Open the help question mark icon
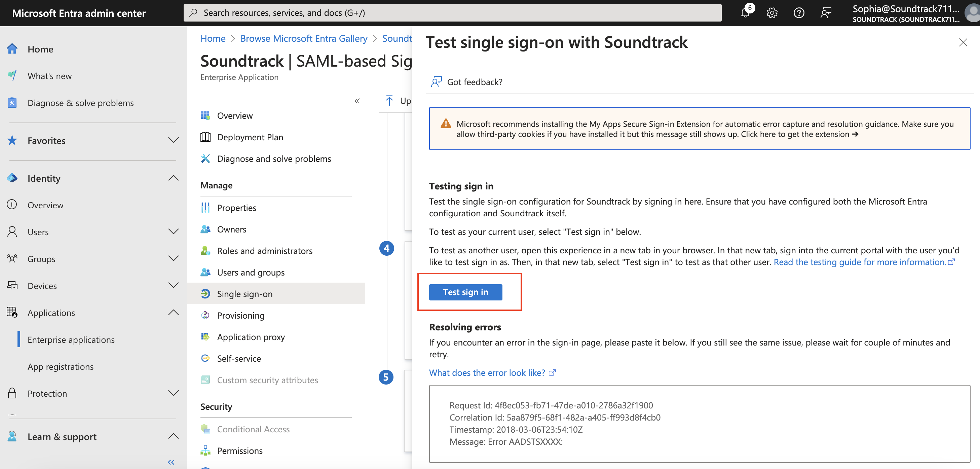 pyautogui.click(x=799, y=13)
